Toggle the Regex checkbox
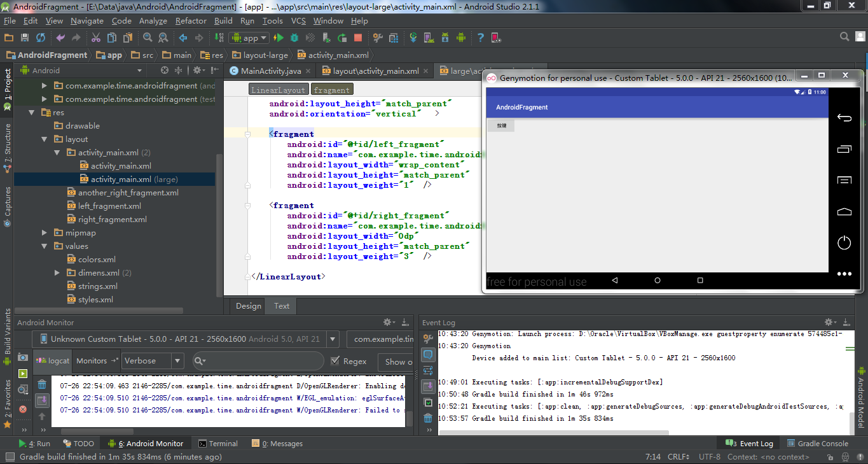 336,361
